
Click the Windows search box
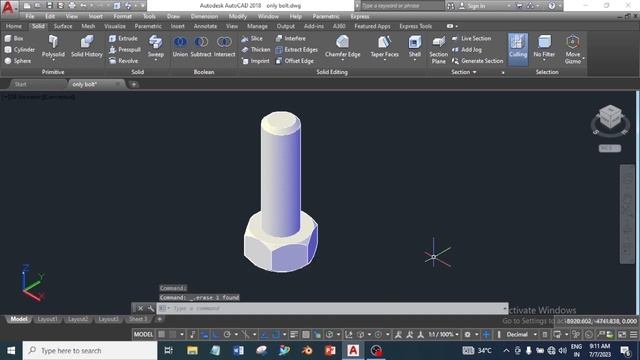pos(90,351)
